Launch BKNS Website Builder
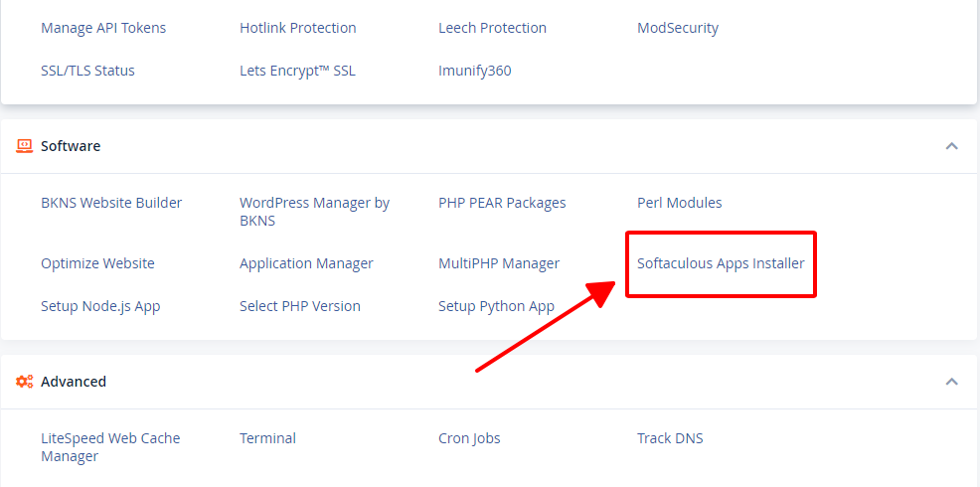This screenshot has width=980, height=487. [111, 203]
